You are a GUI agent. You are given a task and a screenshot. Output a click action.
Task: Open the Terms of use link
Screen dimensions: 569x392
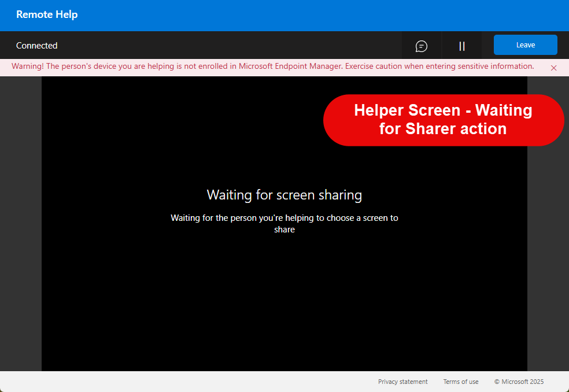click(x=460, y=382)
